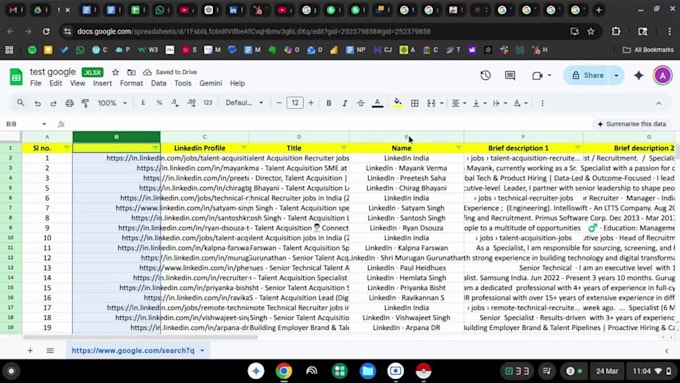Image resolution: width=680 pixels, height=383 pixels.
Task: Click the Redo toolbar icon
Action: [x=53, y=103]
